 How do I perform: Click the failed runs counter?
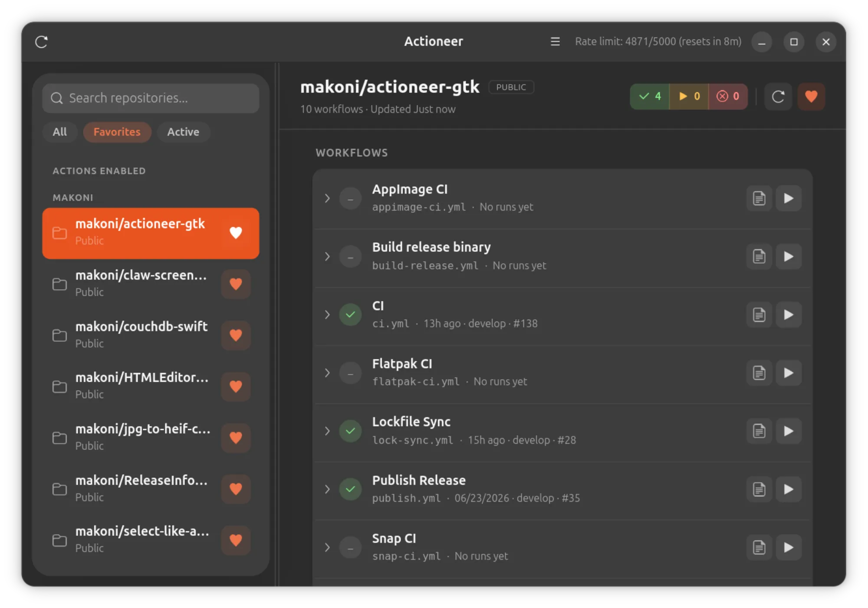(x=728, y=96)
